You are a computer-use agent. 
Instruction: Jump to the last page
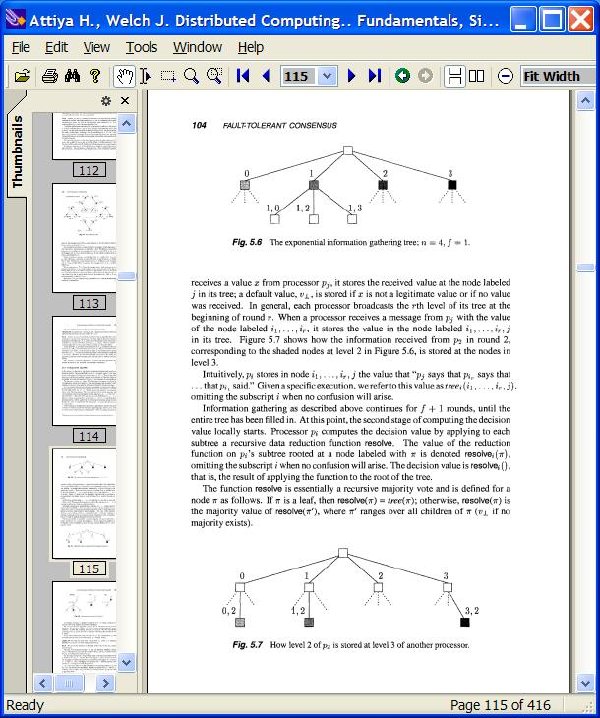pos(375,76)
